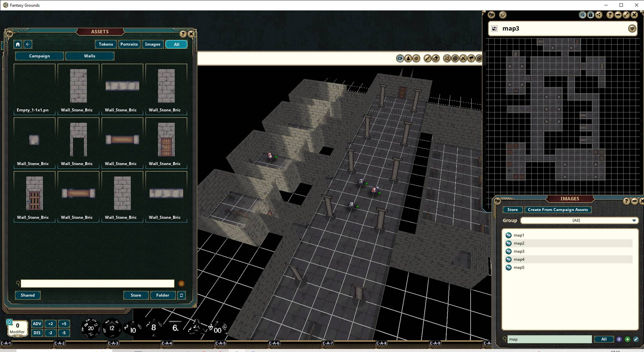Screen dimensions: 644x352
Task: Switch Assets filter to Images
Action: point(153,44)
